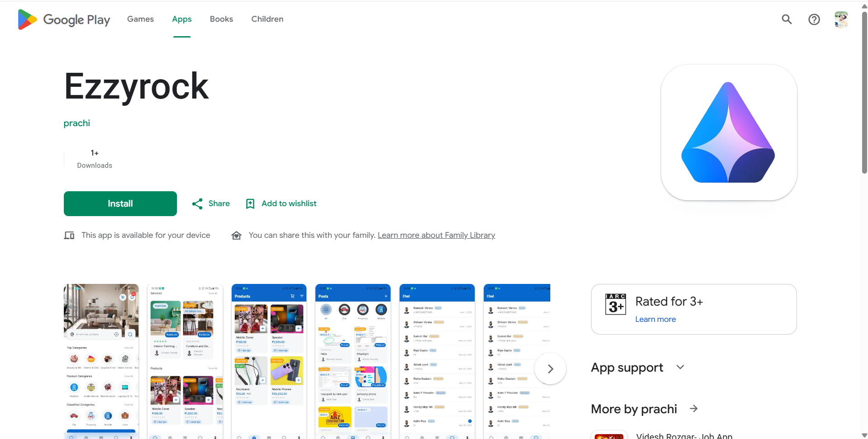This screenshot has width=868, height=439.
Task: Click the Add to wishlist bookmark icon
Action: click(250, 204)
